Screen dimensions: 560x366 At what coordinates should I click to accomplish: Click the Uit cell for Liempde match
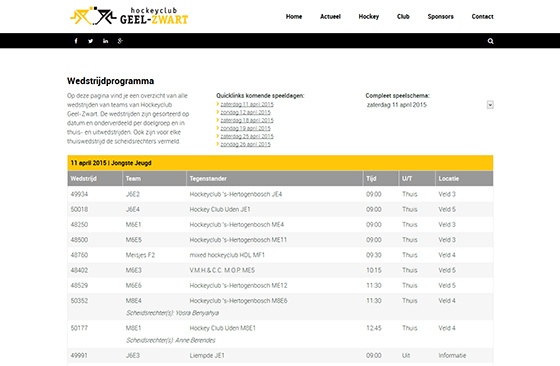pos(406,356)
